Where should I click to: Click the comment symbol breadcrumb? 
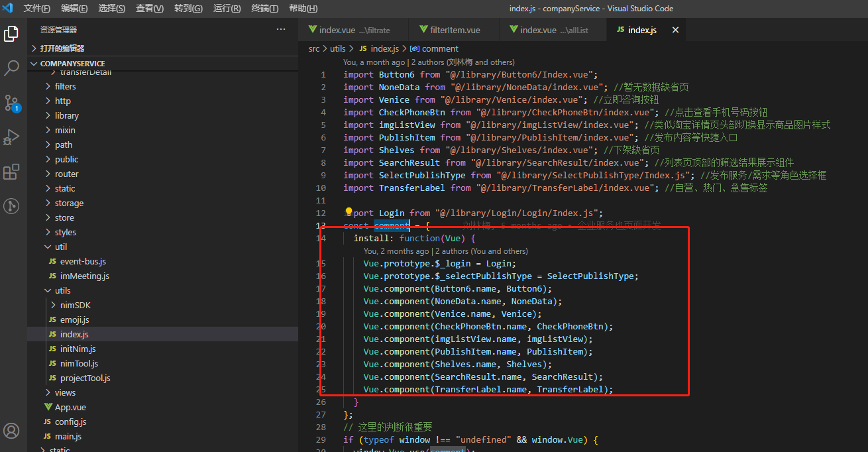point(435,48)
